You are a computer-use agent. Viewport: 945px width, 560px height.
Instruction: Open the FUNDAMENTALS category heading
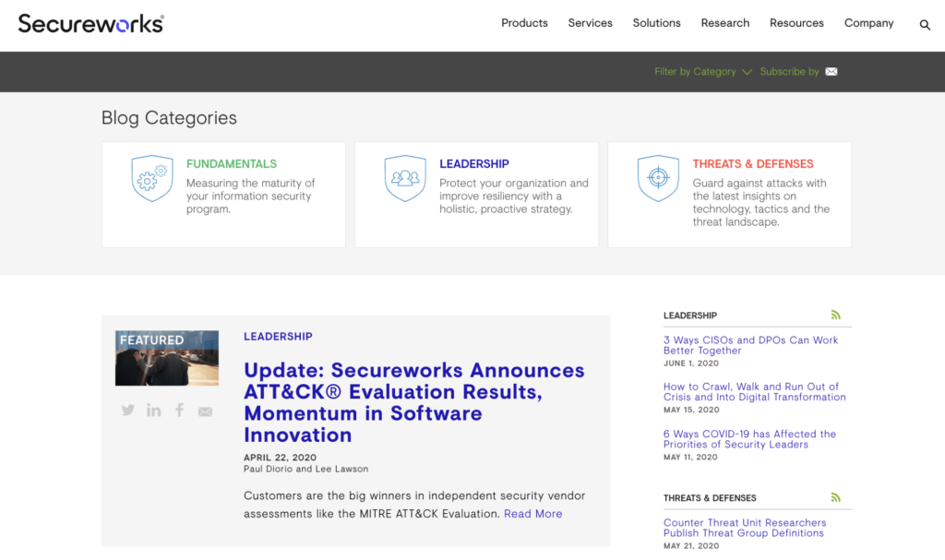click(x=232, y=164)
